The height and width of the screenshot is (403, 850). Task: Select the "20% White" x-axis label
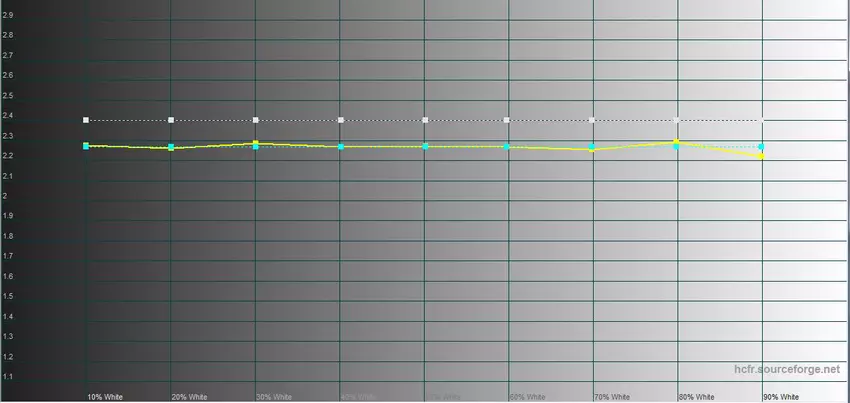pos(190,396)
